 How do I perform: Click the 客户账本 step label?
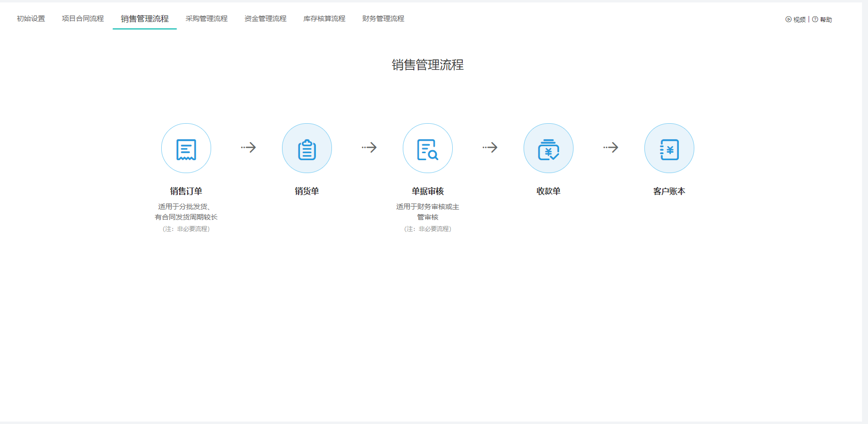click(x=669, y=191)
